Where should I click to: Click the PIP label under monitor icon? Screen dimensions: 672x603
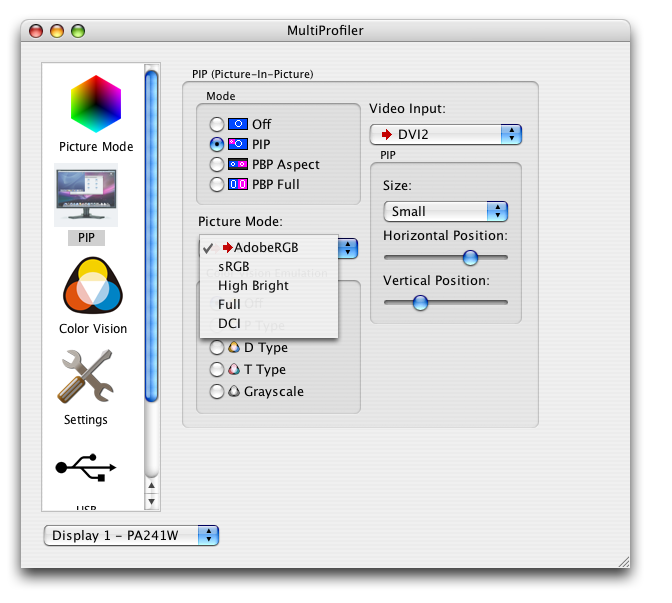click(86, 238)
